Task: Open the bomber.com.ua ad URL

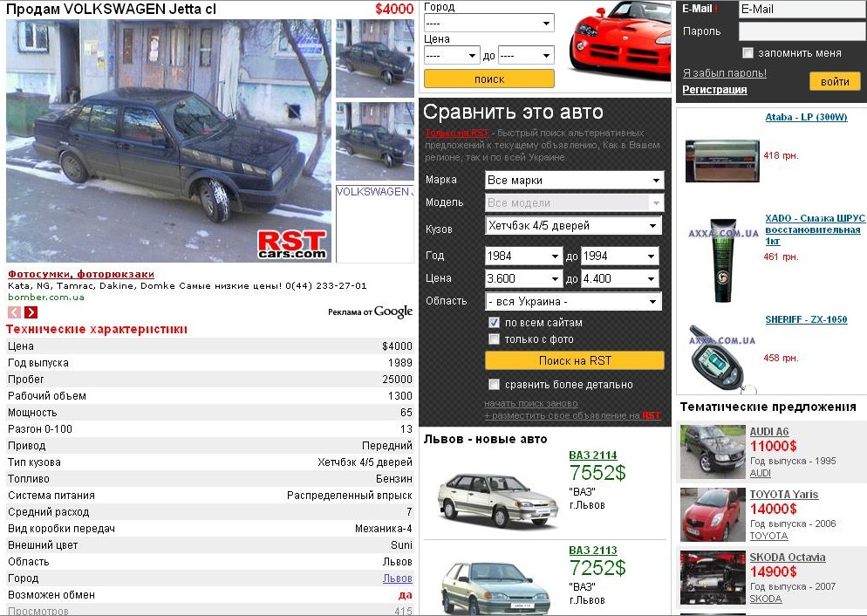Action: tap(46, 297)
